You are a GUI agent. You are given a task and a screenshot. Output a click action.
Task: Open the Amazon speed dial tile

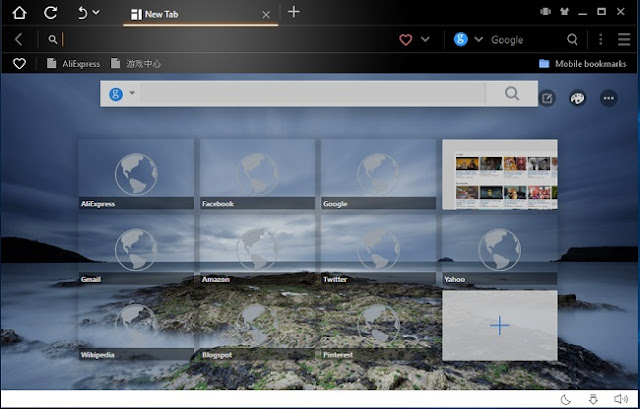click(x=257, y=250)
